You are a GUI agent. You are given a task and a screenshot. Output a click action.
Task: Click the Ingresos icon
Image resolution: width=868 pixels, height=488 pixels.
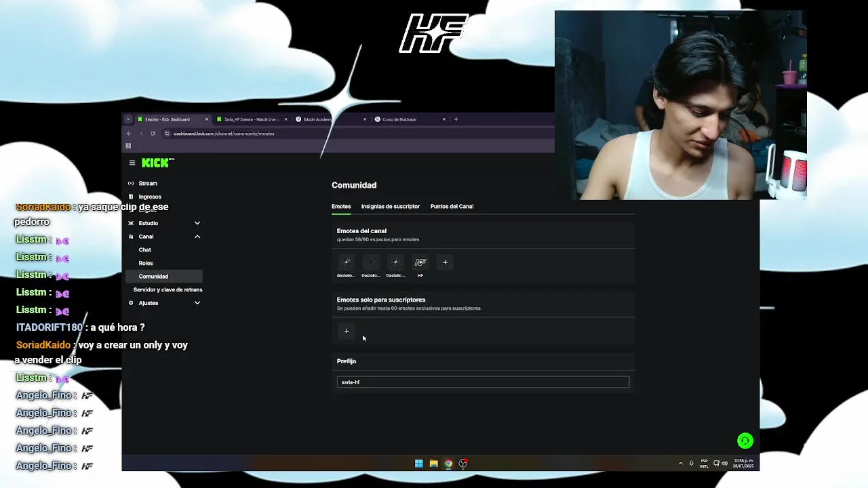(x=131, y=197)
